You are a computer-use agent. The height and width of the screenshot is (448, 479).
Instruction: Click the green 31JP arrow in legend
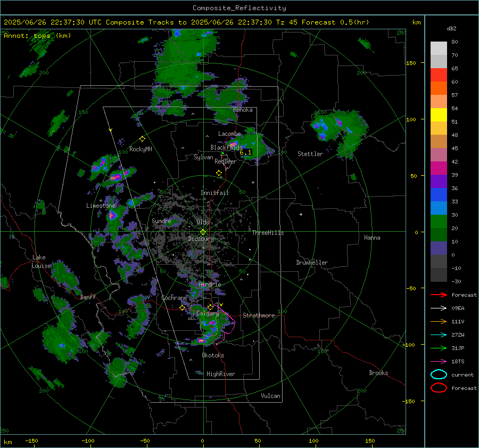point(439,348)
